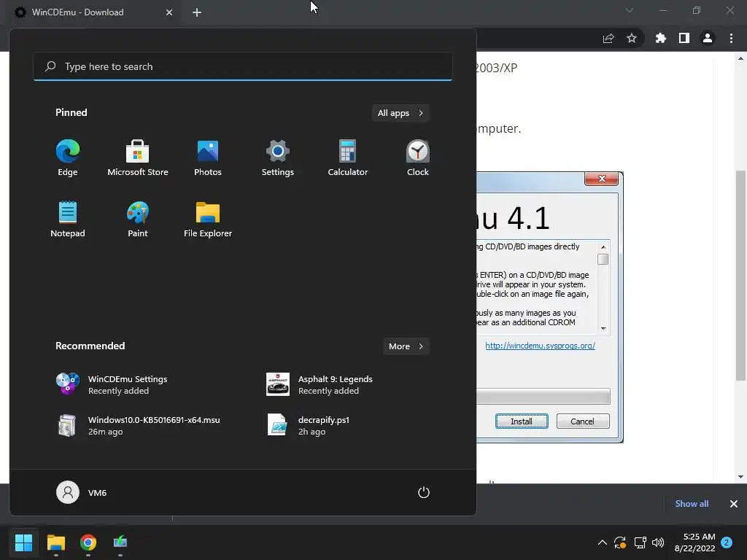Launch the Calculator app
The height and width of the screenshot is (560, 747).
click(348, 158)
